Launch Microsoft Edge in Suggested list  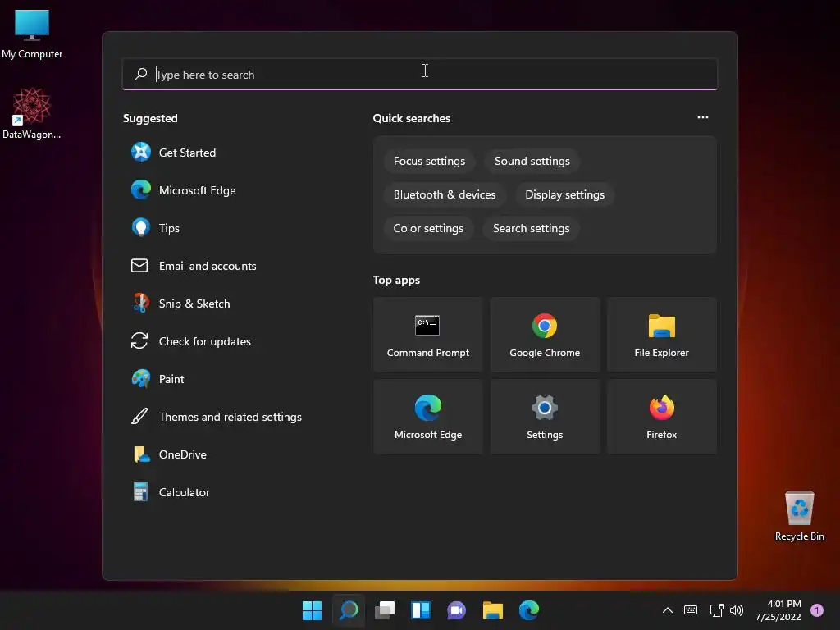click(184, 190)
